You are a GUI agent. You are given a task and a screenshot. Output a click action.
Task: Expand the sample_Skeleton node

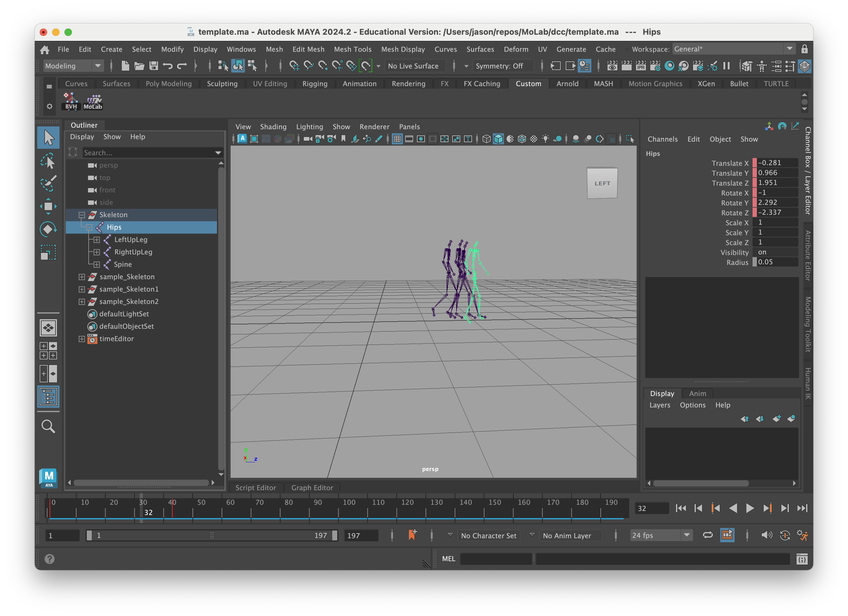point(82,277)
